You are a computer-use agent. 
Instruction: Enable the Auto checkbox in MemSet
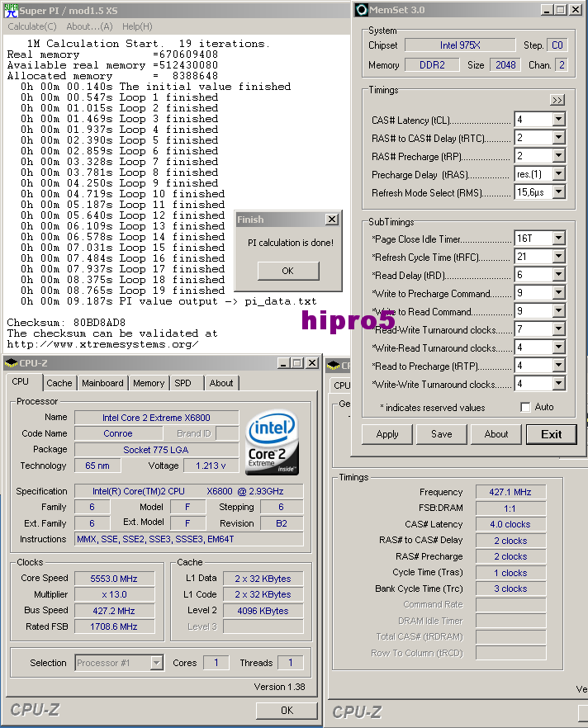pos(526,407)
